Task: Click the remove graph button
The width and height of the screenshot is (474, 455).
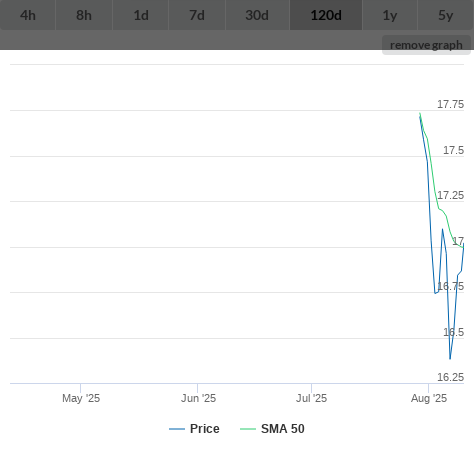Action: 426,45
